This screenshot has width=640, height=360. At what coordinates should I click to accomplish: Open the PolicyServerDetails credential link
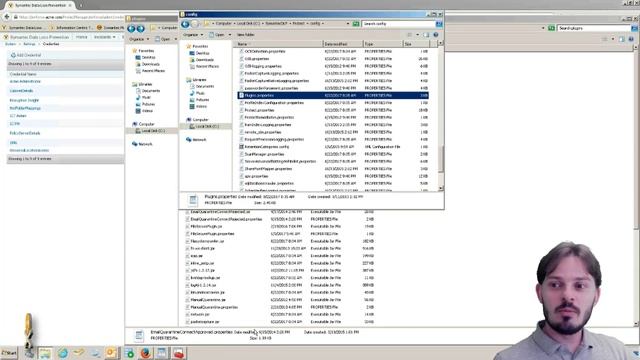pyautogui.click(x=24, y=133)
